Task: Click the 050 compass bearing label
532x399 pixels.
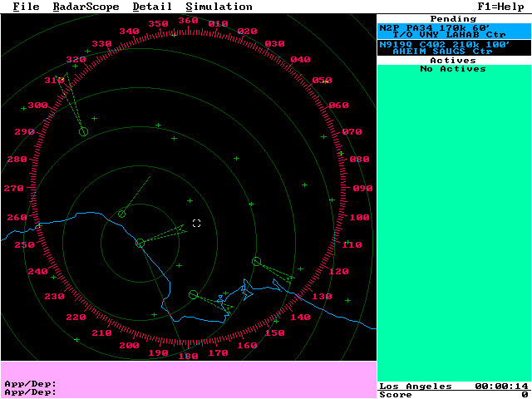Action: pyautogui.click(x=322, y=81)
